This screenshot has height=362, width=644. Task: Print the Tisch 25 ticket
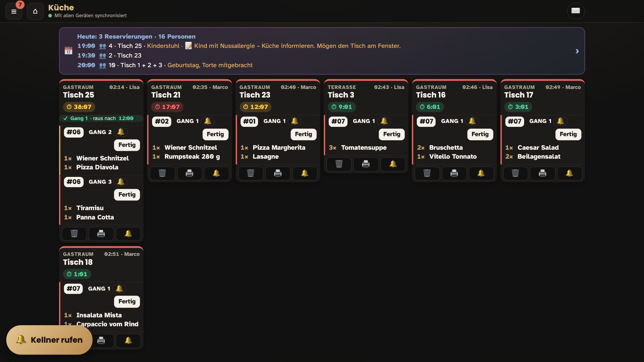coord(101,234)
